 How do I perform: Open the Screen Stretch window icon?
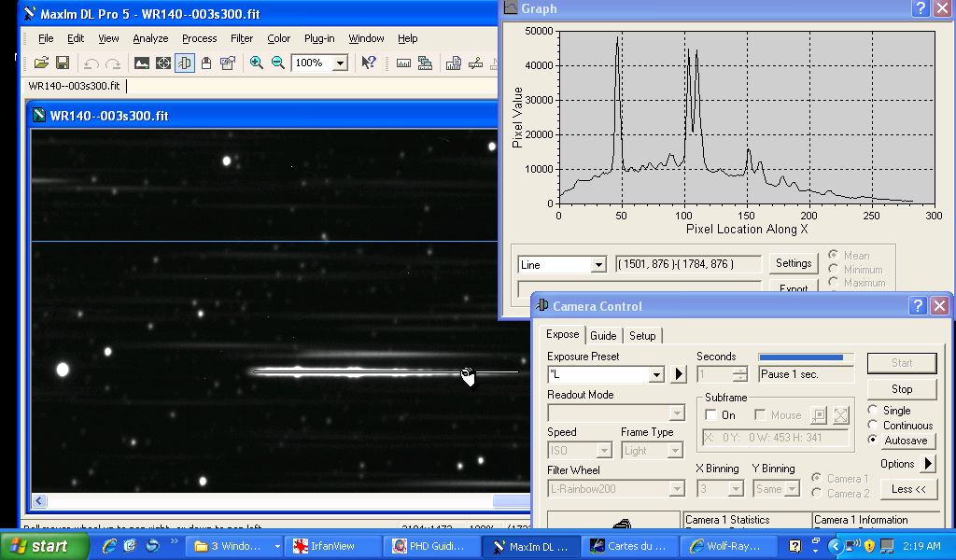tap(142, 63)
